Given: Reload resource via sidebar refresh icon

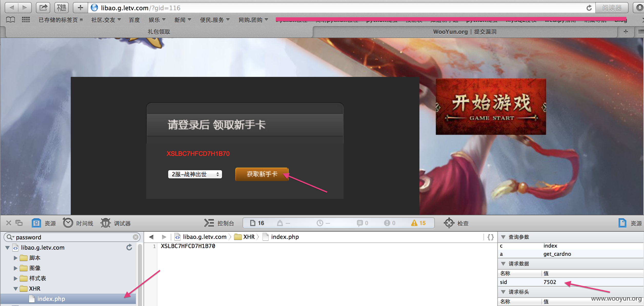Looking at the screenshot, I should 129,247.
